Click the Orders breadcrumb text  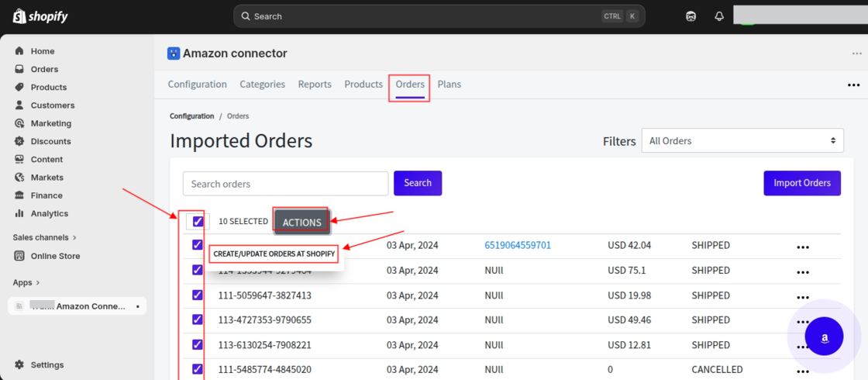(x=238, y=116)
